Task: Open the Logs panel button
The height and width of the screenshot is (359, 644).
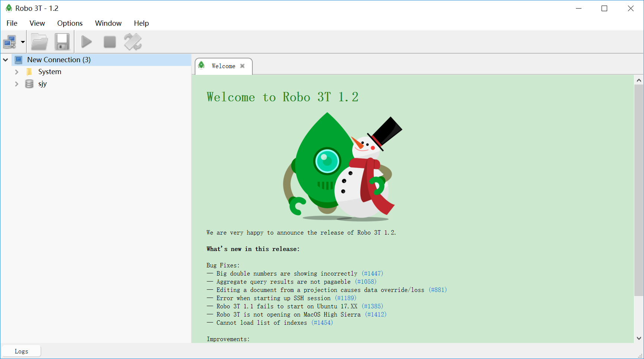Action: click(21, 351)
